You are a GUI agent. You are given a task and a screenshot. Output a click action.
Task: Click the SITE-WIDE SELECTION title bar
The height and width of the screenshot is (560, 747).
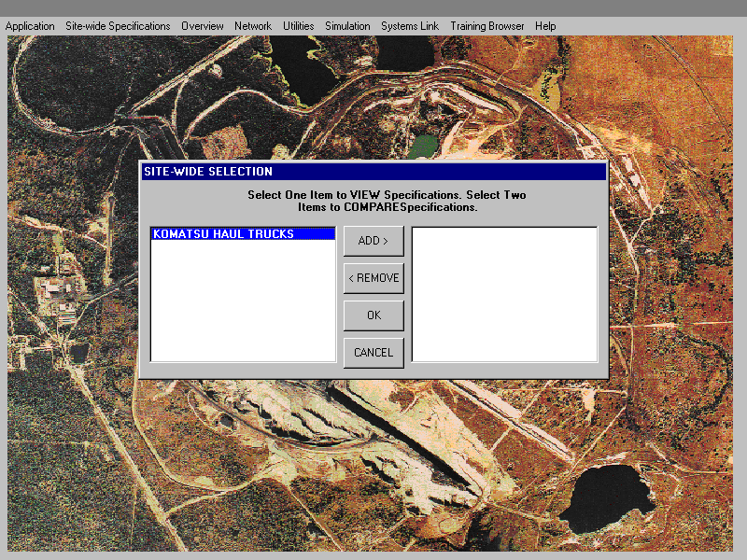tap(374, 172)
